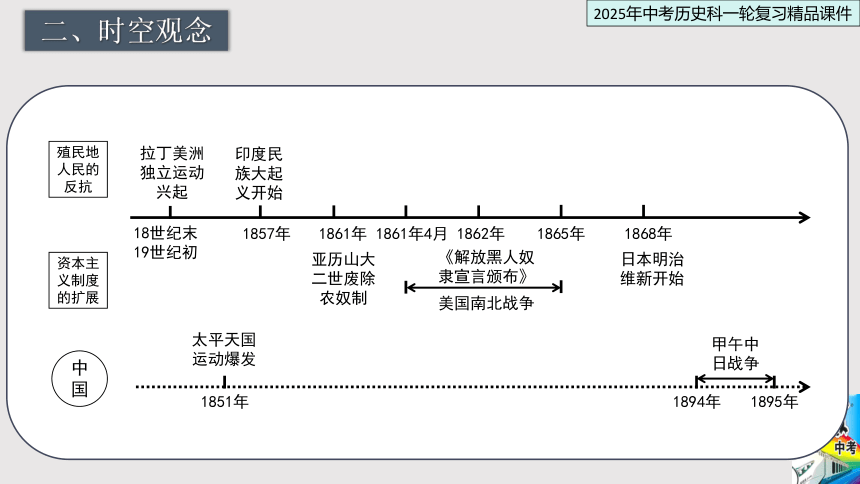Click the '1851年' date label

click(x=224, y=402)
